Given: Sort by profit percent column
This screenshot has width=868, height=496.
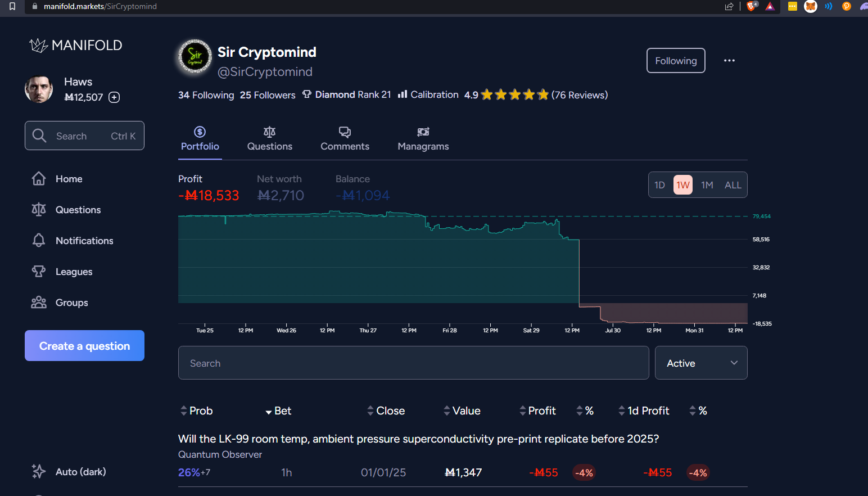Looking at the screenshot, I should pyautogui.click(x=585, y=411).
